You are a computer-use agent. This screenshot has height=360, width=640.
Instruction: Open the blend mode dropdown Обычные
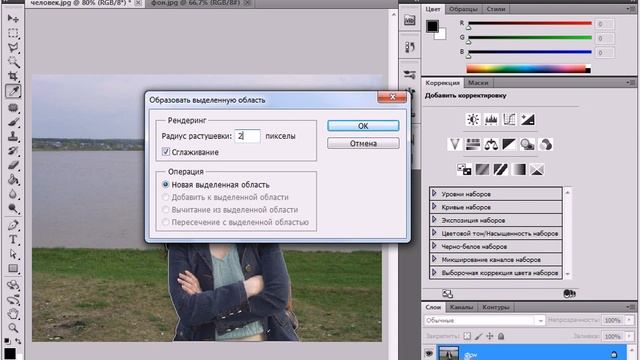click(484, 320)
